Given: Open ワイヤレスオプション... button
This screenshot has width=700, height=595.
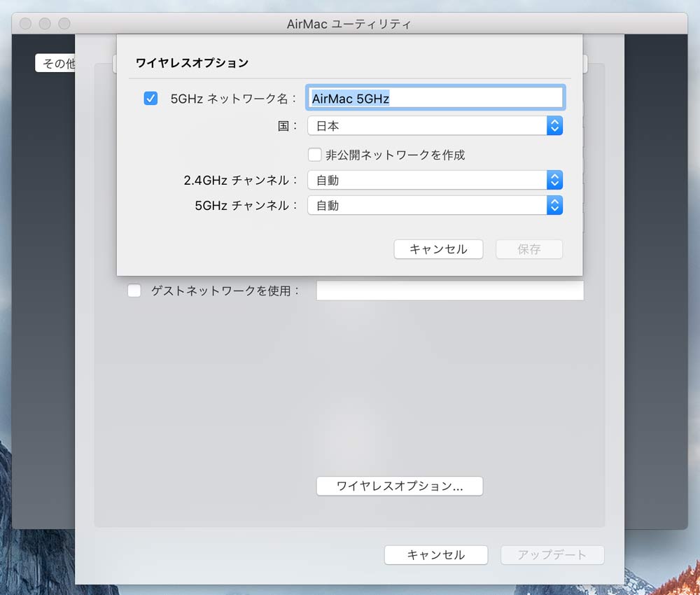Looking at the screenshot, I should point(400,486).
